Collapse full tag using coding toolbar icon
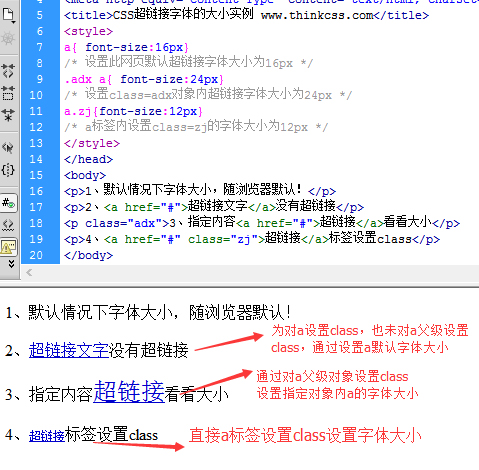 coord(8,71)
